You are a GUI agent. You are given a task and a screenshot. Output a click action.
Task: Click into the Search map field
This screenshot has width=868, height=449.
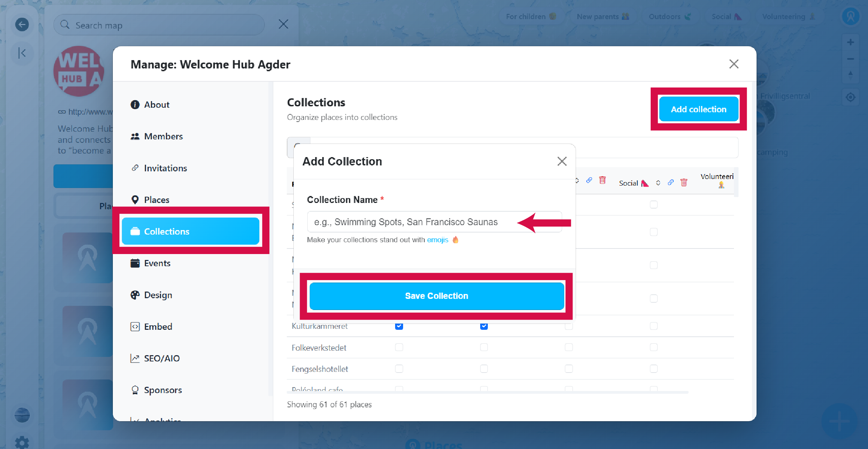click(159, 25)
